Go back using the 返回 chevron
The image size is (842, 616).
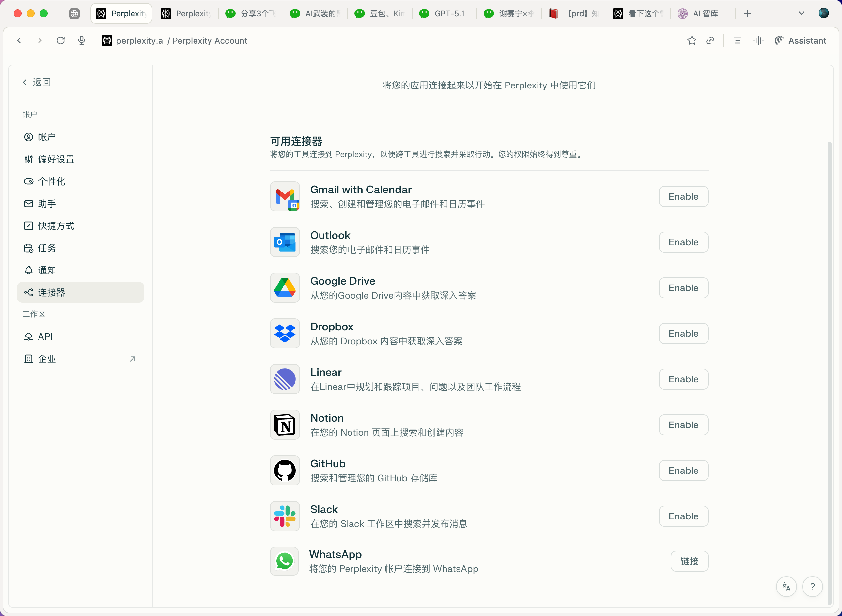pyautogui.click(x=37, y=82)
